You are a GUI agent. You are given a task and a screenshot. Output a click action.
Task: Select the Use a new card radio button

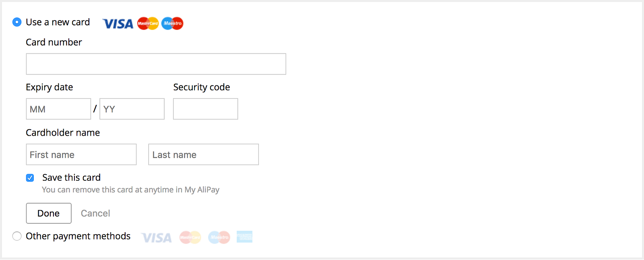click(x=17, y=22)
